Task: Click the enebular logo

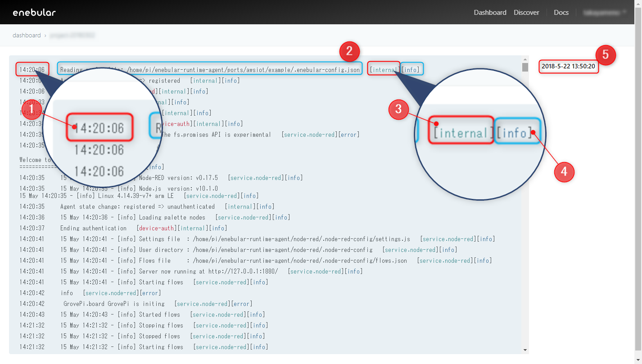Action: [x=34, y=12]
